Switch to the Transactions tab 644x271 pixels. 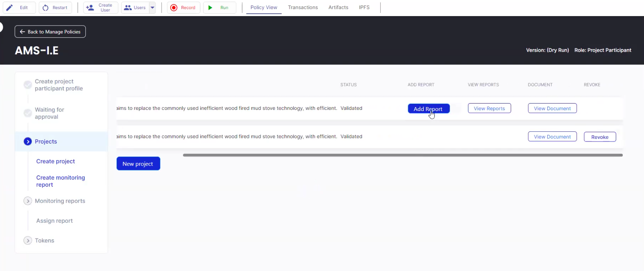tap(303, 7)
